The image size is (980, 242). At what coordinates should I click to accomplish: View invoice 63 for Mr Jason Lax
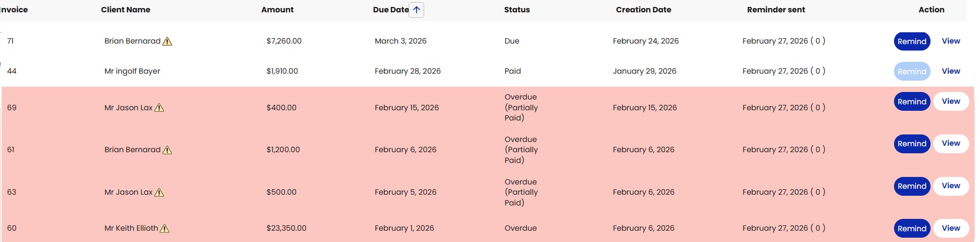point(950,186)
